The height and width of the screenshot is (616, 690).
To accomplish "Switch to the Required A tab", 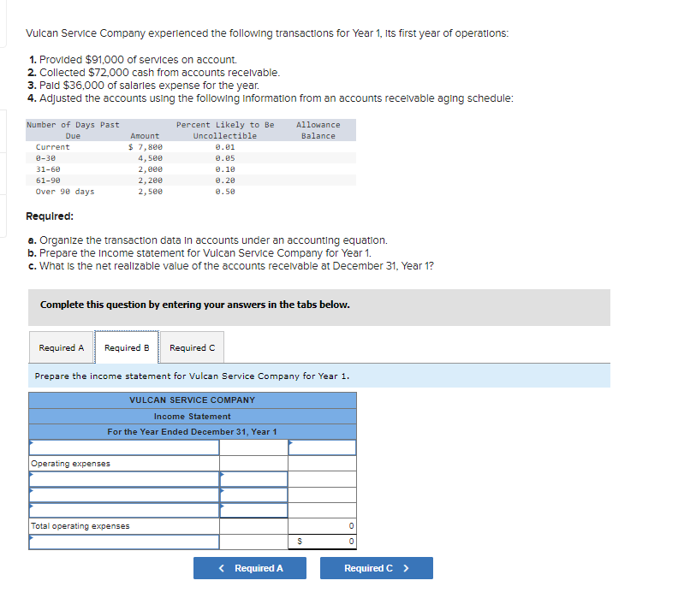I will click(61, 346).
